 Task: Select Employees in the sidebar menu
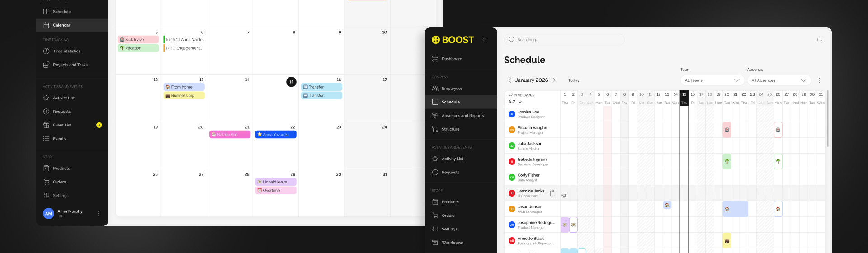click(452, 89)
